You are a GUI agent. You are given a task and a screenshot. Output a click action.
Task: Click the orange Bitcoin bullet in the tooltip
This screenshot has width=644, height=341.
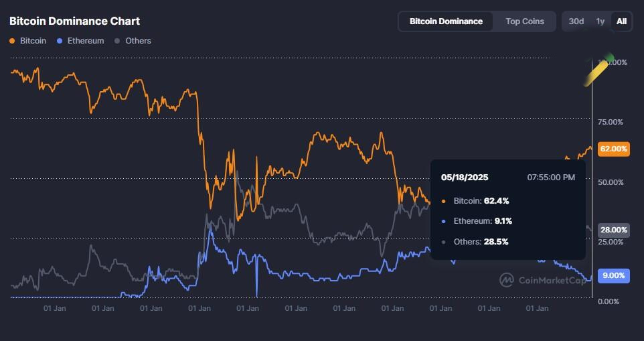coord(446,201)
